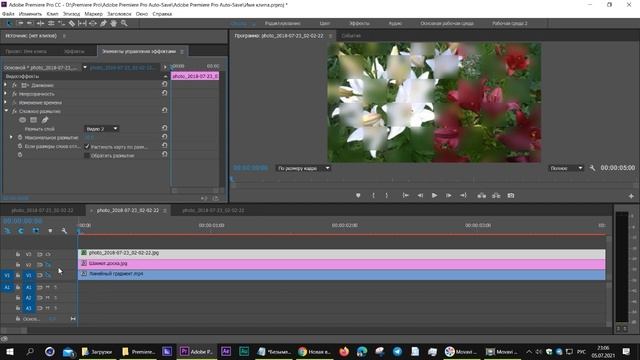Toggle V1 track output eye
The image size is (640, 360).
click(x=48, y=276)
